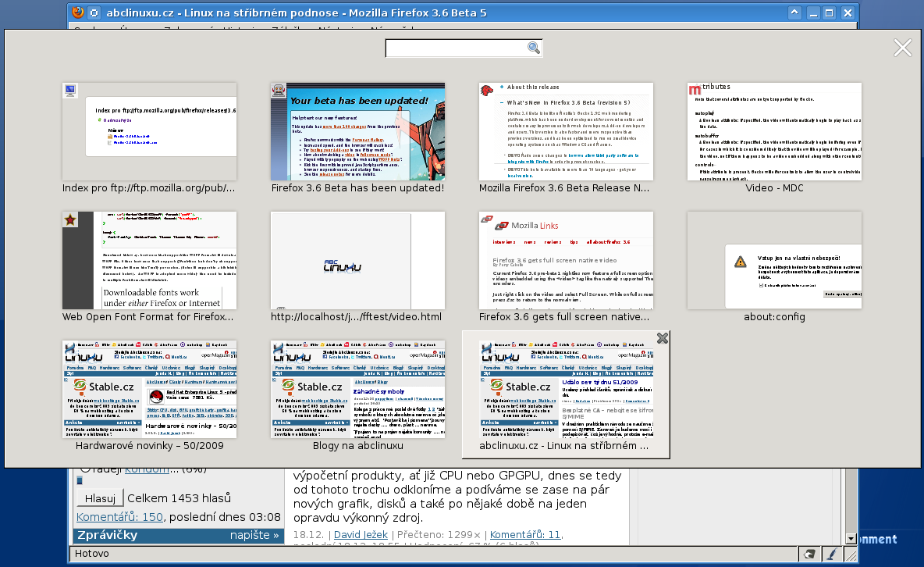The height and width of the screenshot is (567, 924).
Task: Click the Přečteno: 1299× text
Action: tap(439, 534)
